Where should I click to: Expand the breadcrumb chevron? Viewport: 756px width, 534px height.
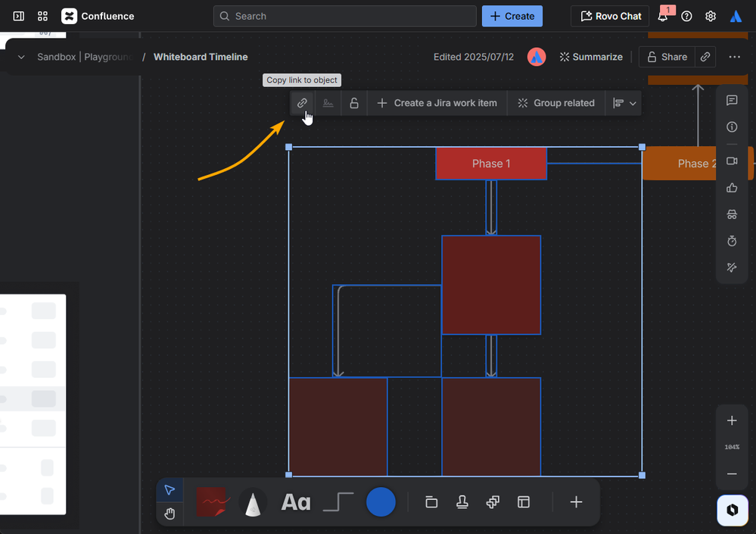pos(21,57)
